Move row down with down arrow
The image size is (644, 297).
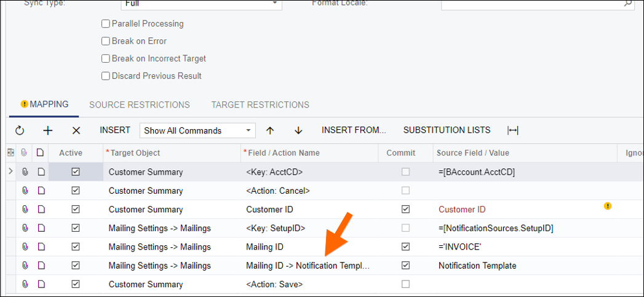[x=298, y=130]
